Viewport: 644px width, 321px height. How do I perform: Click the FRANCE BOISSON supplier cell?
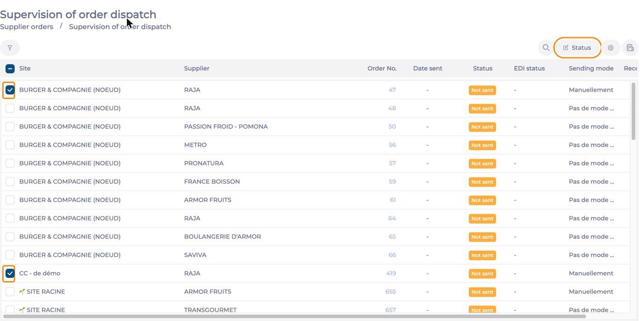(212, 182)
